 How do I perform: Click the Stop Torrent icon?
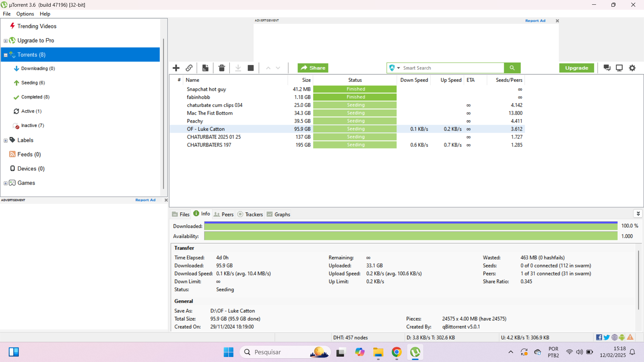[251, 68]
